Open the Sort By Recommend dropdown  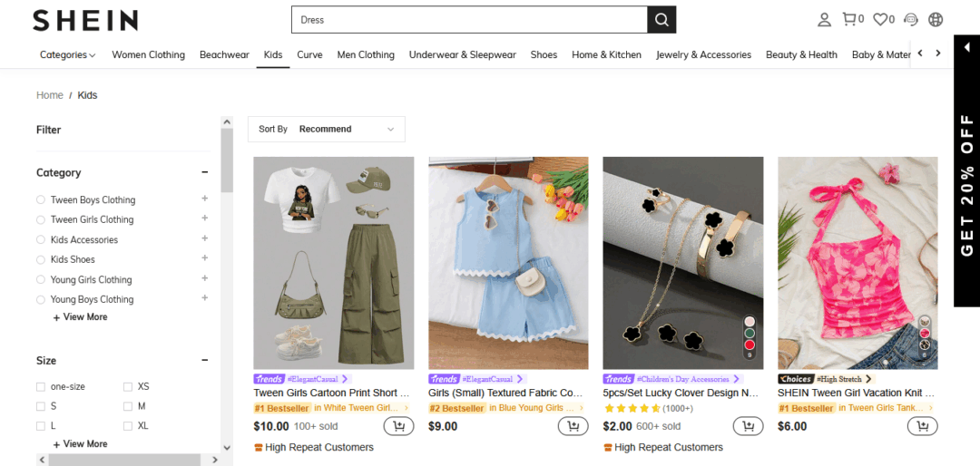[327, 130]
